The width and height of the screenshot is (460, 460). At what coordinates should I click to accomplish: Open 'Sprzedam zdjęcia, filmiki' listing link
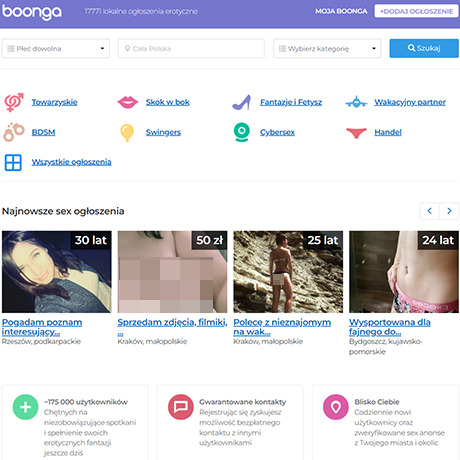172,327
